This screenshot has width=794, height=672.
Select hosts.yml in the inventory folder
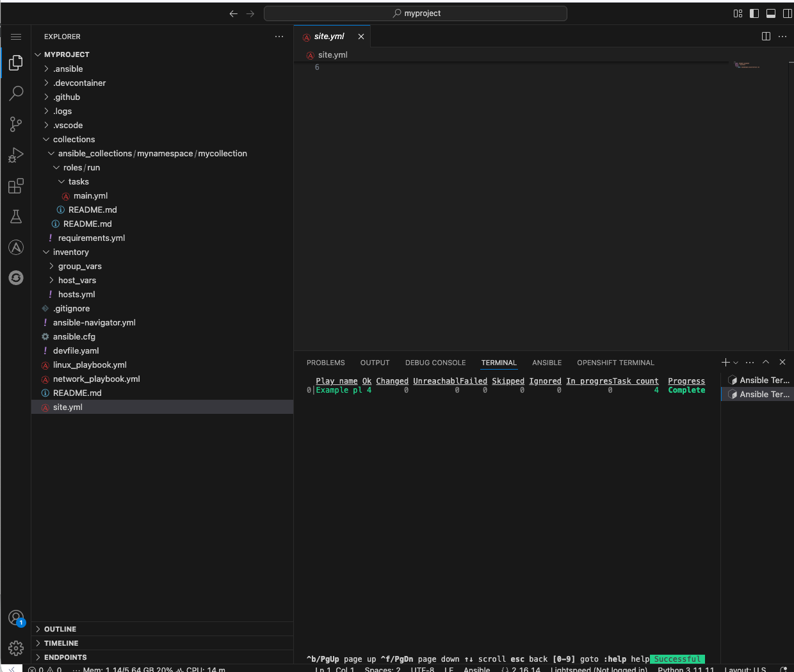76,294
